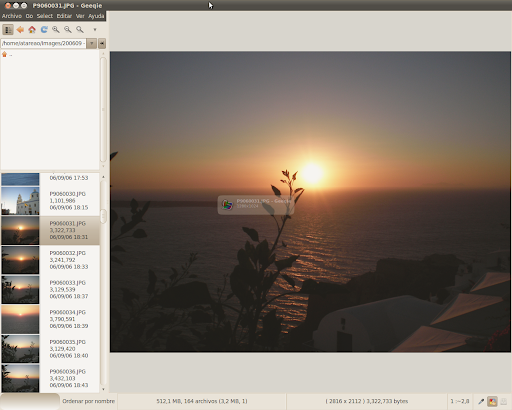Open the Ver menu
The image size is (512, 410).
tap(80, 16)
